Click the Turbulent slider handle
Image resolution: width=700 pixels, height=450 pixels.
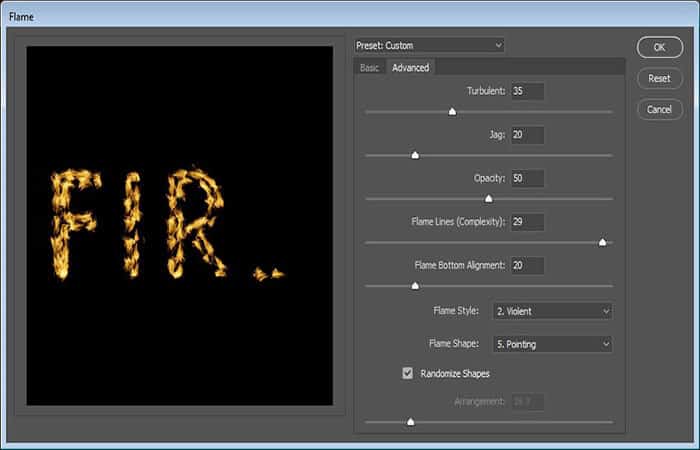coord(452,111)
